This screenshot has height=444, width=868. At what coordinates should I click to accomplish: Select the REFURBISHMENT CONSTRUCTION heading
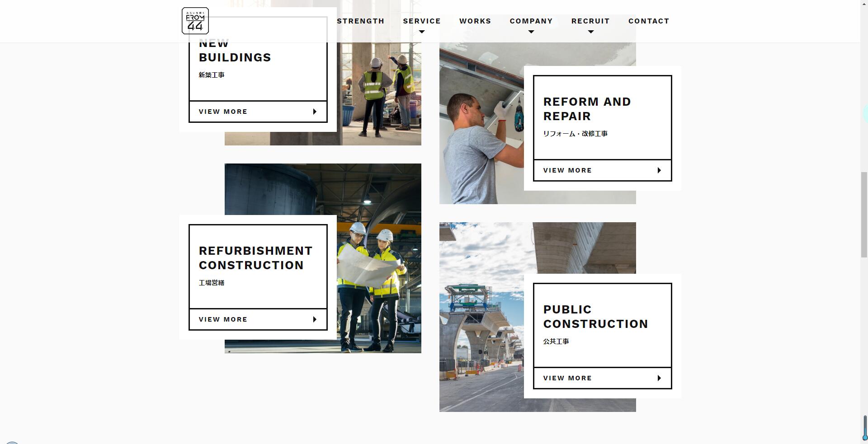tap(255, 258)
